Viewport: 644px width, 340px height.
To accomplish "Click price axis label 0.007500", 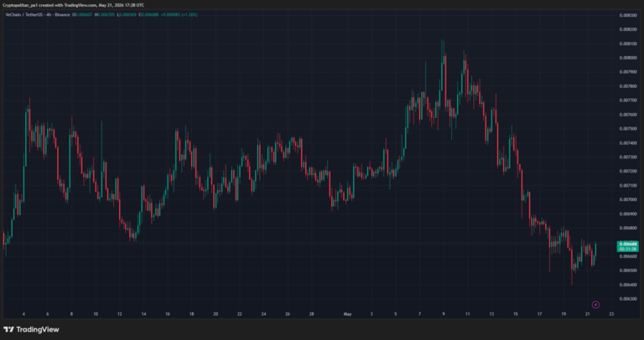I will tap(627, 129).
